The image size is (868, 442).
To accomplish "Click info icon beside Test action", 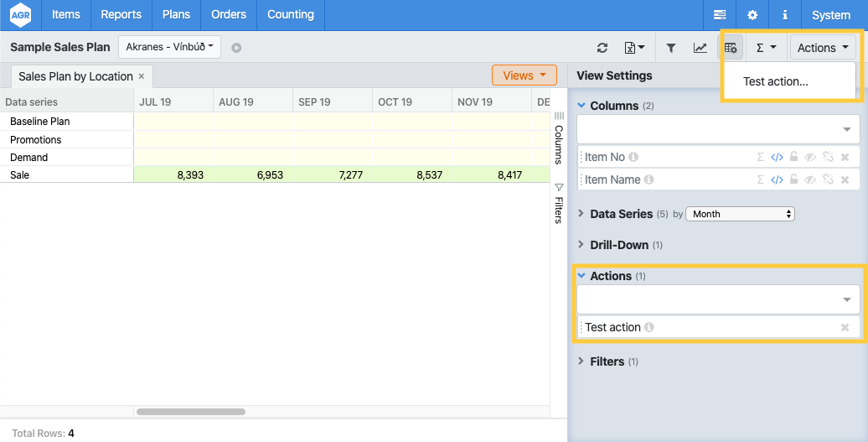I will pyautogui.click(x=648, y=327).
